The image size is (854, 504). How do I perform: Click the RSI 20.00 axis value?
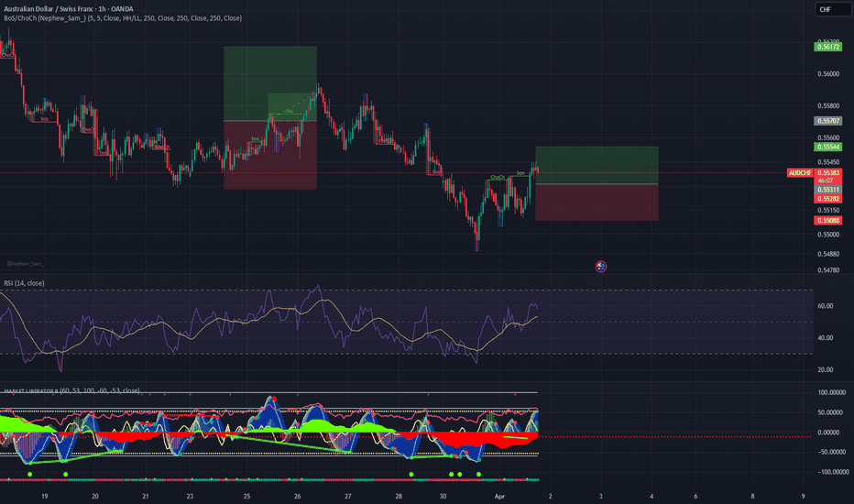[x=825, y=370]
